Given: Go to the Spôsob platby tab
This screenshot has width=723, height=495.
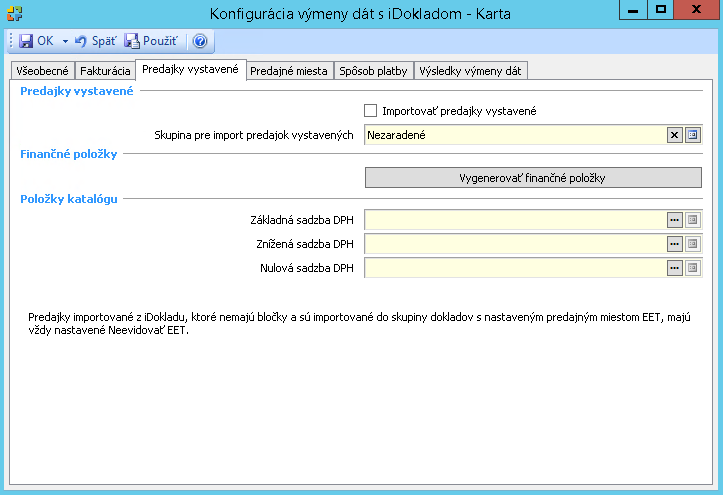Looking at the screenshot, I should 373,71.
